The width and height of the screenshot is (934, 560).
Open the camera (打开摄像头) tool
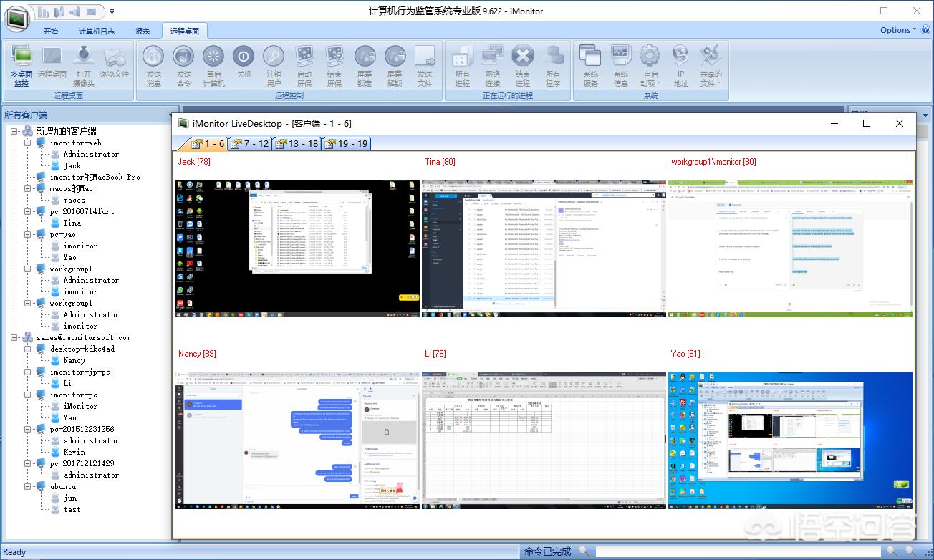[84, 65]
